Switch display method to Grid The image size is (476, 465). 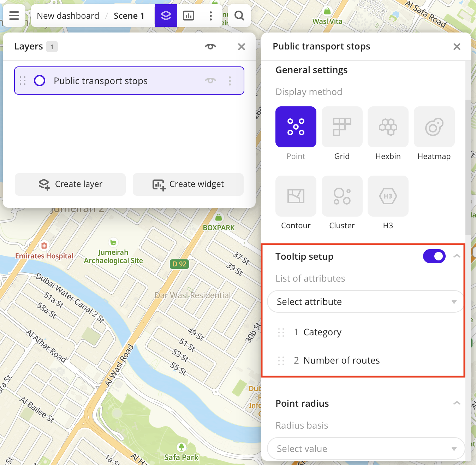(x=341, y=126)
